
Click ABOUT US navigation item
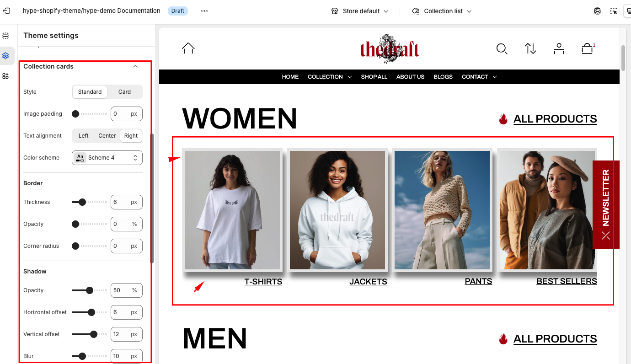coord(411,77)
